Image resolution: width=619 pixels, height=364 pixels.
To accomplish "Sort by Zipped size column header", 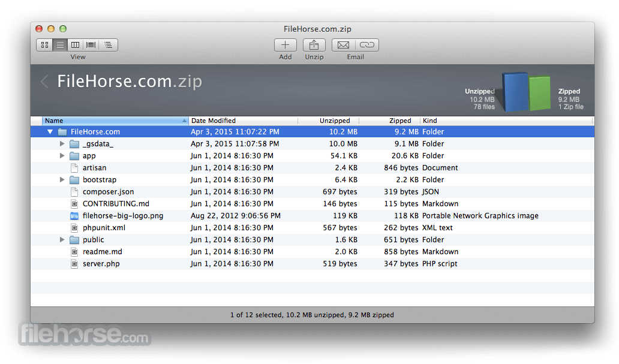I will pyautogui.click(x=390, y=121).
